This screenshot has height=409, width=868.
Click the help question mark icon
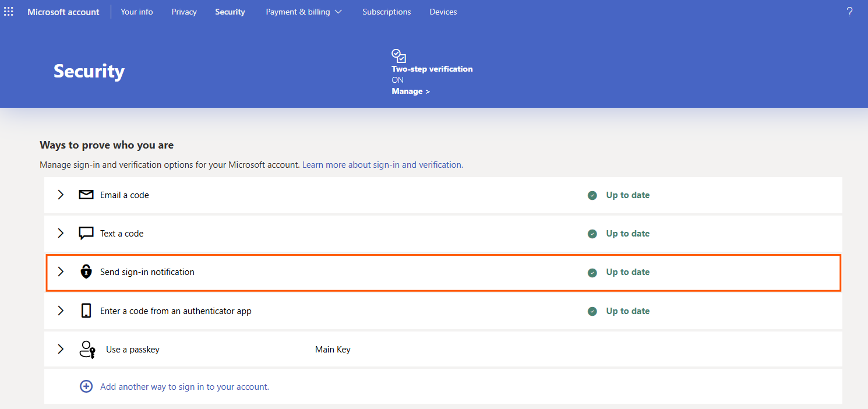tap(849, 12)
